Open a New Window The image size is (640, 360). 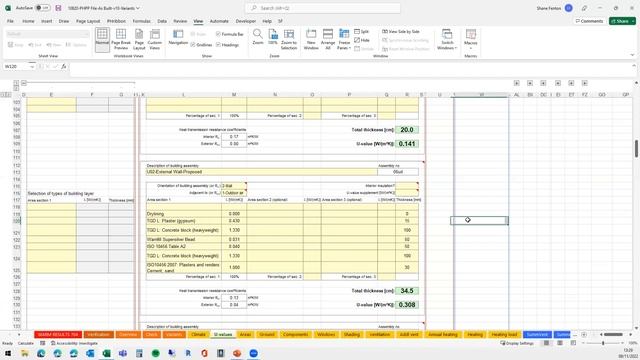point(311,39)
